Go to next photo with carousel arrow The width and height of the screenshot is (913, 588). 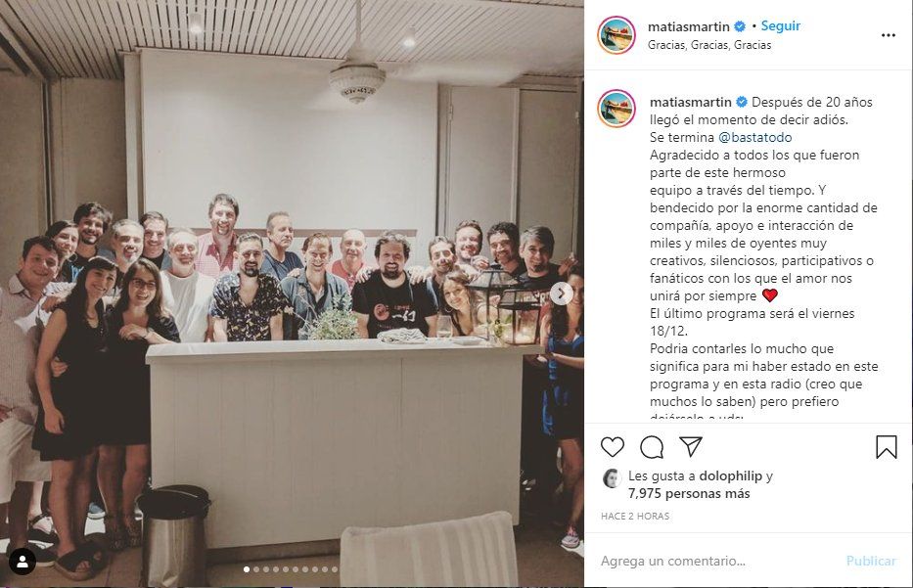561,294
